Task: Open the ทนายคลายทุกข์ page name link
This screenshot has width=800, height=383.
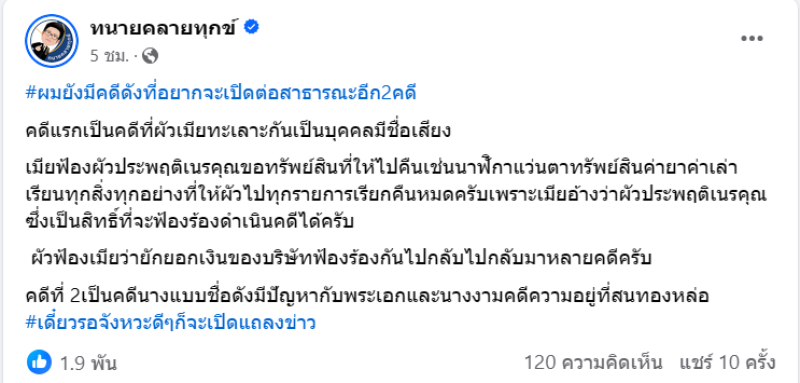Action: (x=164, y=28)
